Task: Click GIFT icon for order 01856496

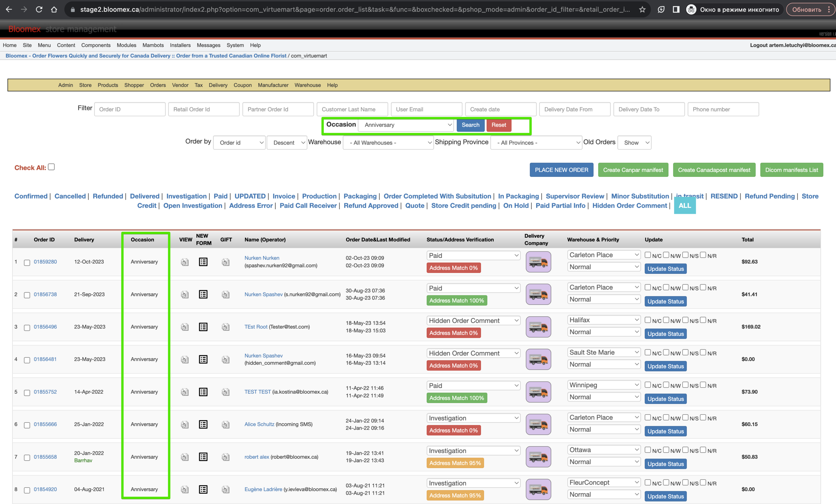Action: 225,327
